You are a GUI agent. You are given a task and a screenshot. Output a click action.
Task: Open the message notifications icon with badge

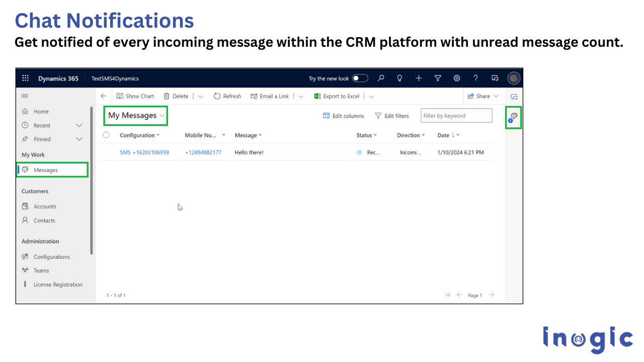pyautogui.click(x=513, y=118)
